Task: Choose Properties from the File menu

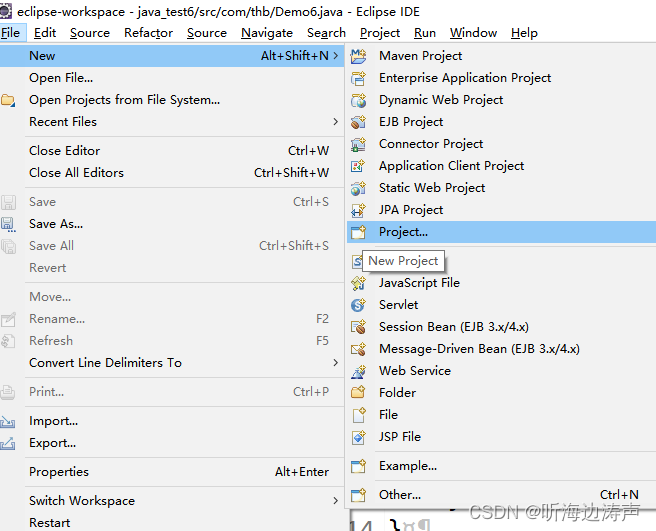Action: pos(172,472)
